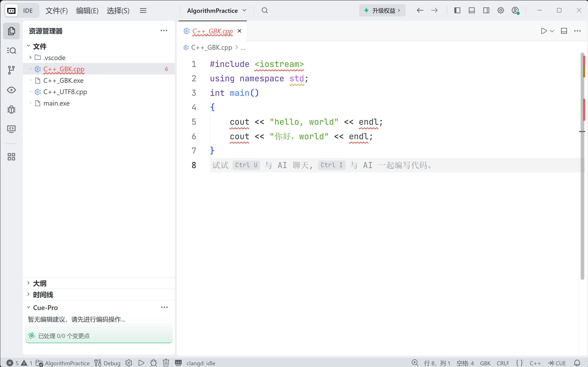Viewport: 588px width, 367px height.
Task: Open the Explorer files view
Action: [11, 31]
